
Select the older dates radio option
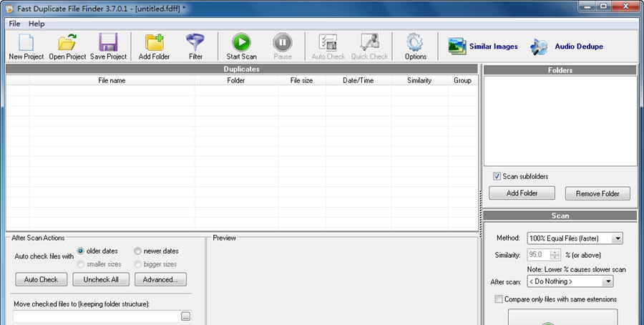click(x=80, y=251)
